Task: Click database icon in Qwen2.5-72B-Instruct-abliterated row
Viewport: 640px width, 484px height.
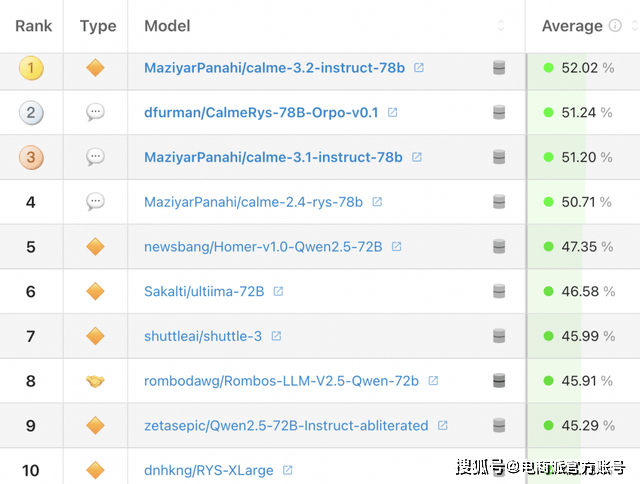Action: 499,426
